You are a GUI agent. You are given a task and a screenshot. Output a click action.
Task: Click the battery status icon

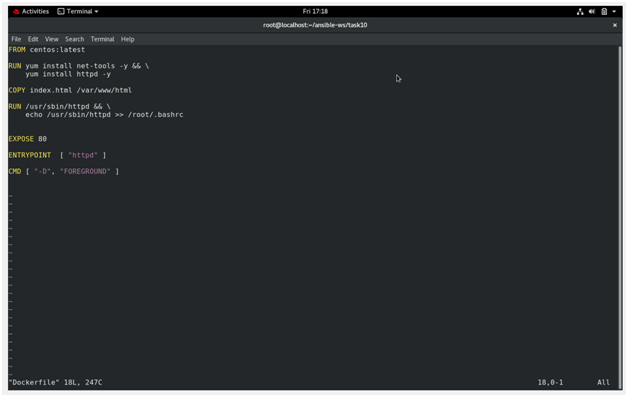[x=604, y=12]
